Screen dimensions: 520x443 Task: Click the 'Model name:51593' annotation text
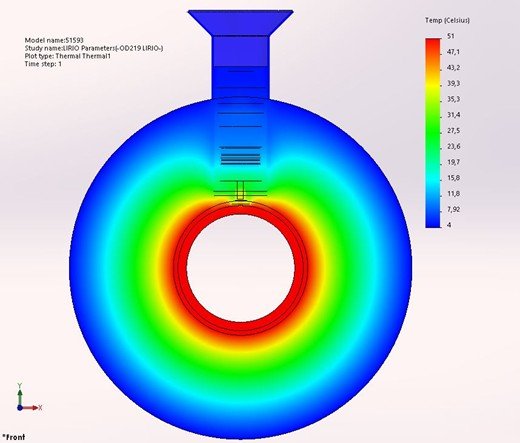tap(54, 40)
